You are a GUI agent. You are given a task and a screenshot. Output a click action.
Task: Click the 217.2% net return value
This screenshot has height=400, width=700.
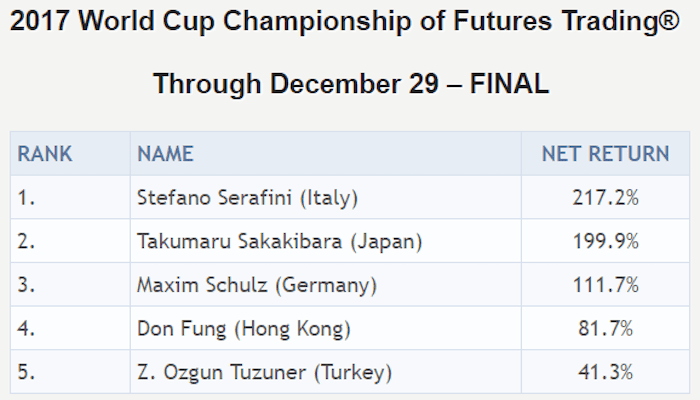pos(605,197)
